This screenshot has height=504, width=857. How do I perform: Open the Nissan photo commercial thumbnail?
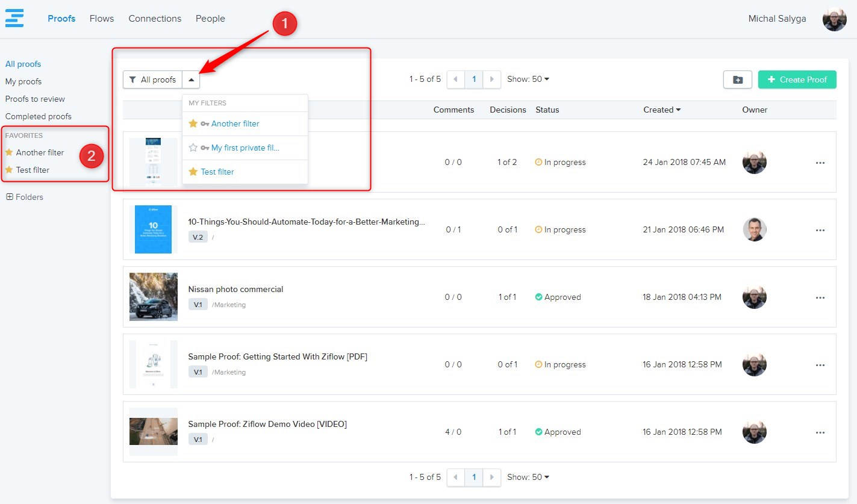[154, 297]
